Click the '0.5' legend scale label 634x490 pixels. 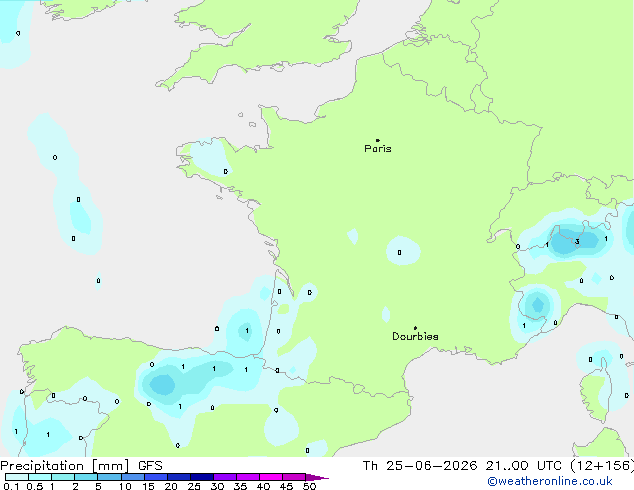34,486
